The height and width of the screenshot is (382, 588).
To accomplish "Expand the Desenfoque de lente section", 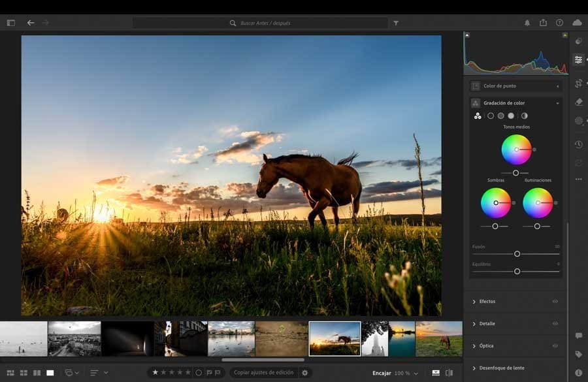I will click(x=502, y=368).
